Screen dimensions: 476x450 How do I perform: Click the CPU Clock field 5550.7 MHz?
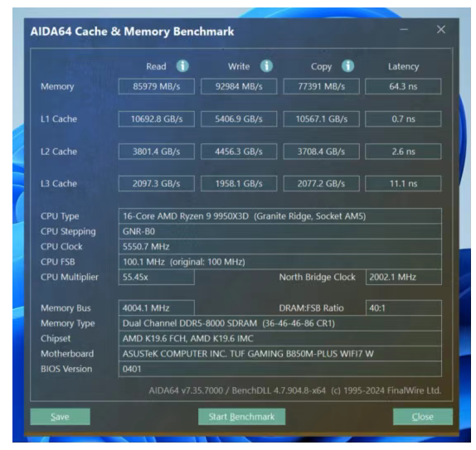point(280,246)
